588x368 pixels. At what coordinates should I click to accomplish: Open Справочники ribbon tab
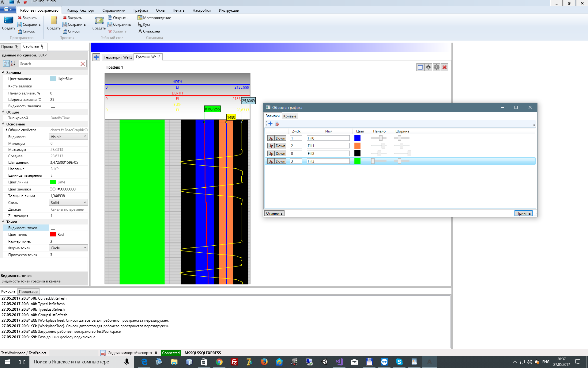pos(114,10)
